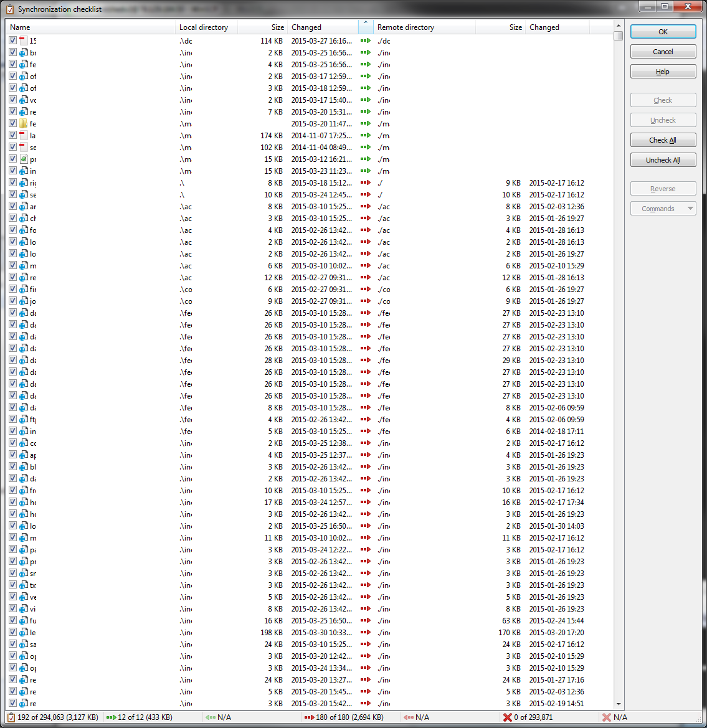Click the green upload arrows status bar icon
Screen dimensions: 707x728
(111, 717)
